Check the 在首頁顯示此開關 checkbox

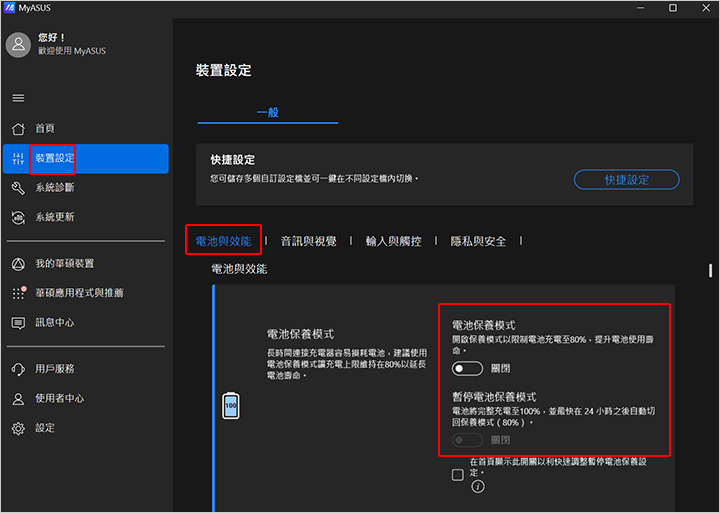tap(457, 475)
